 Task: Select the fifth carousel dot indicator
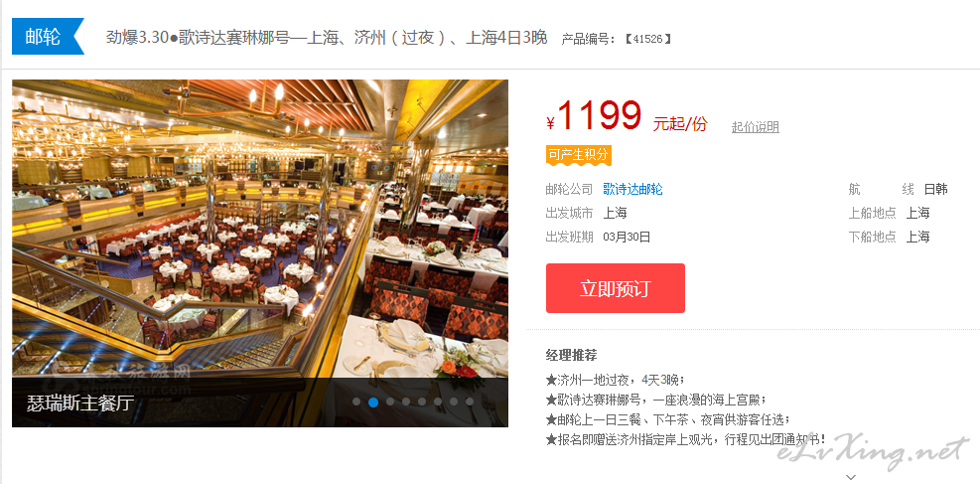point(422,403)
